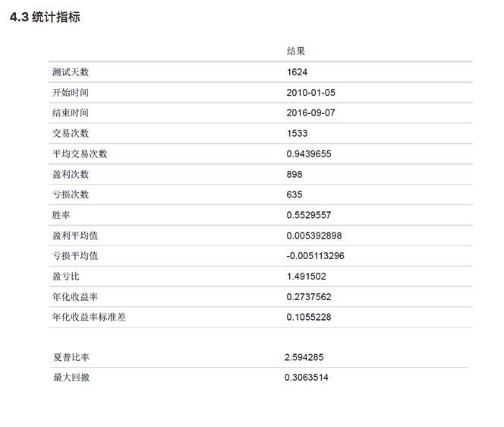
Task: Click the 盈利次数 row label
Action: coord(71,175)
